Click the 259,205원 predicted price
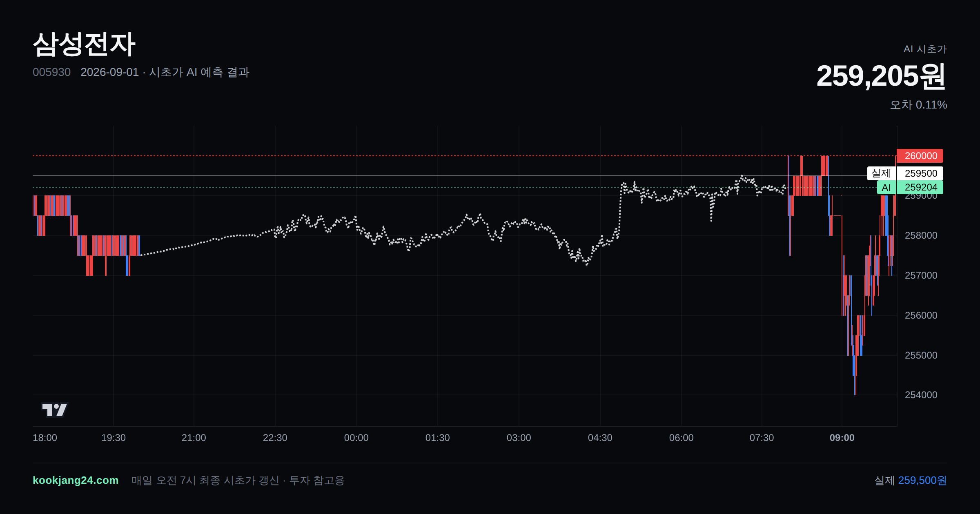 point(881,76)
